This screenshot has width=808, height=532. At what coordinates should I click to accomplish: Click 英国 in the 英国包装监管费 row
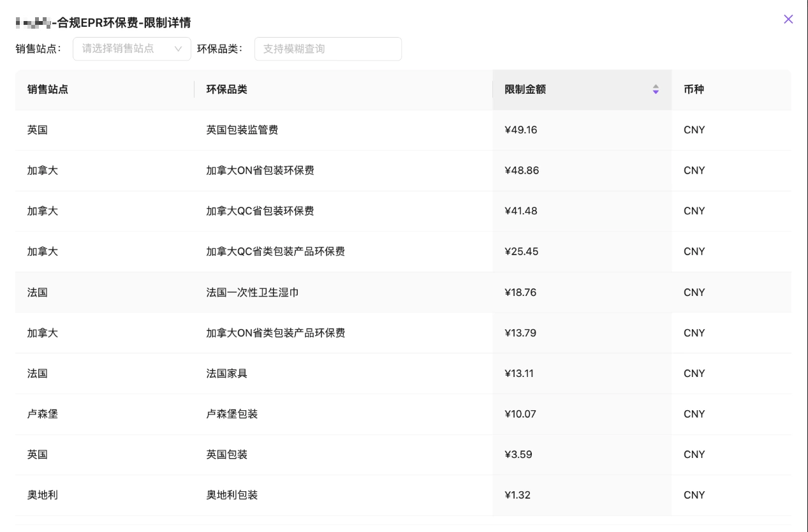click(38, 130)
